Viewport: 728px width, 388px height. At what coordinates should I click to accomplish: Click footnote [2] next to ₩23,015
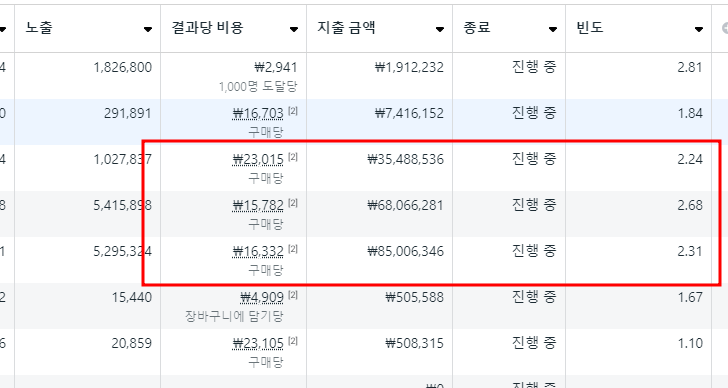(x=292, y=156)
